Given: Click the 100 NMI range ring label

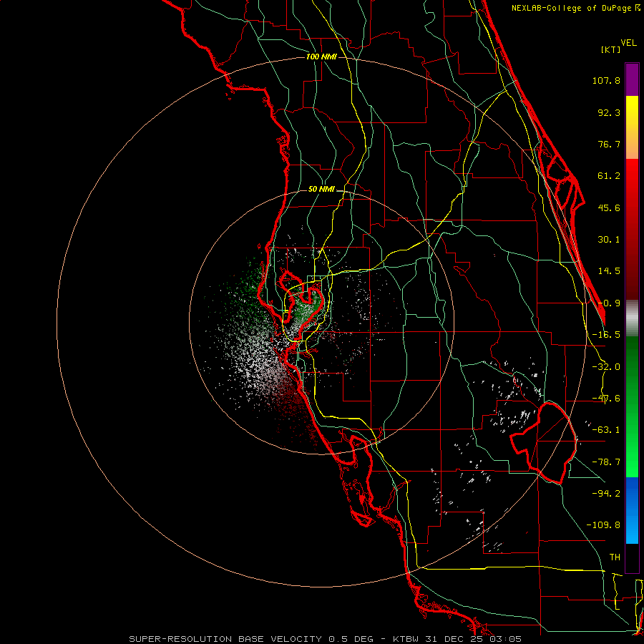Looking at the screenshot, I should pos(321,57).
